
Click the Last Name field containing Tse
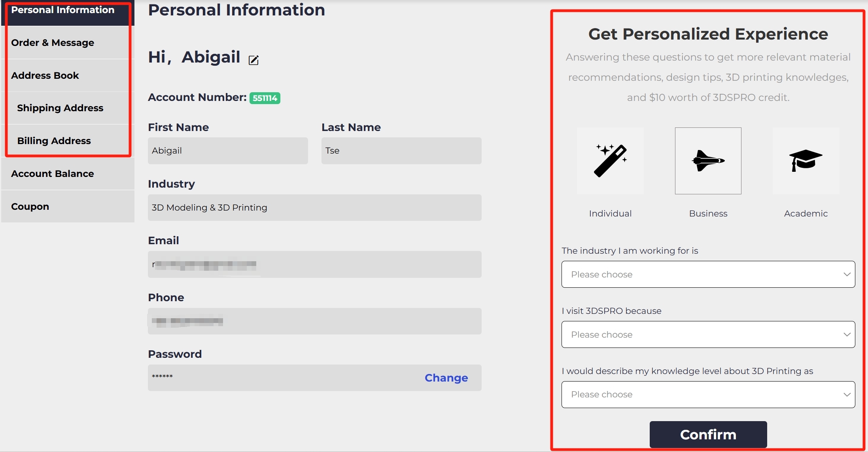(401, 151)
